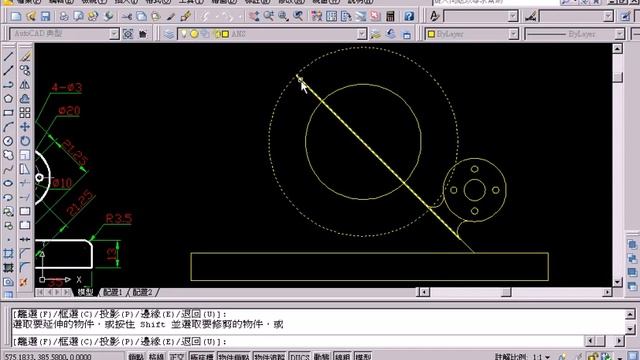
Task: Select the Chamfer tool
Action: pyautogui.click(x=25, y=254)
